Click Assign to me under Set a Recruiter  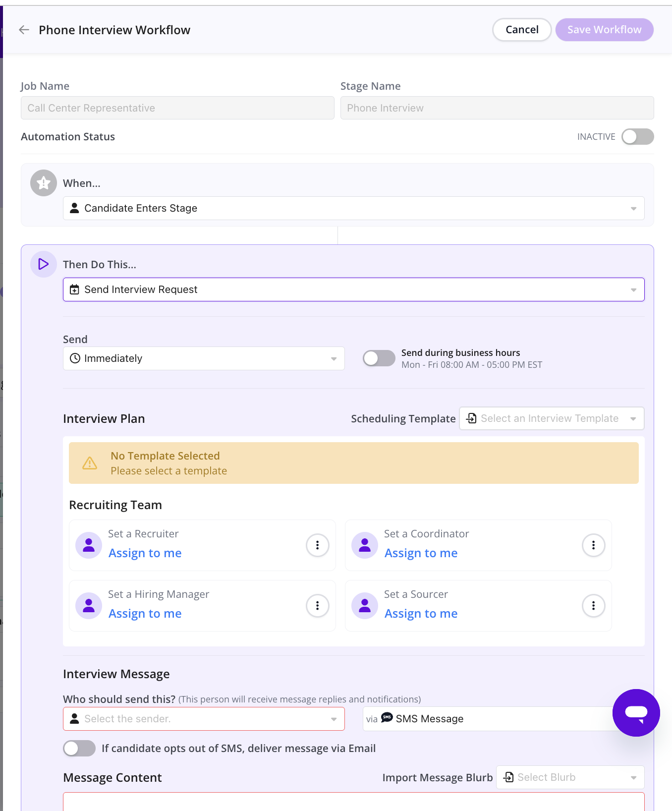point(145,553)
